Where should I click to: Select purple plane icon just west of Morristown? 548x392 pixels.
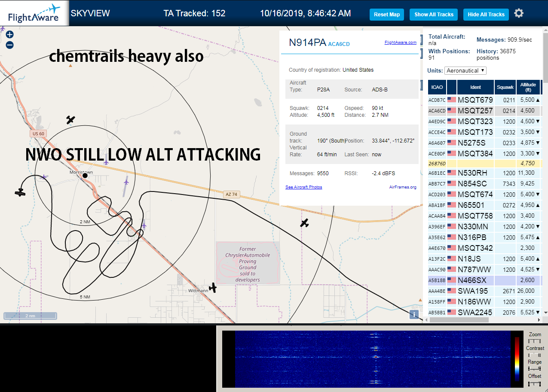[43, 176]
